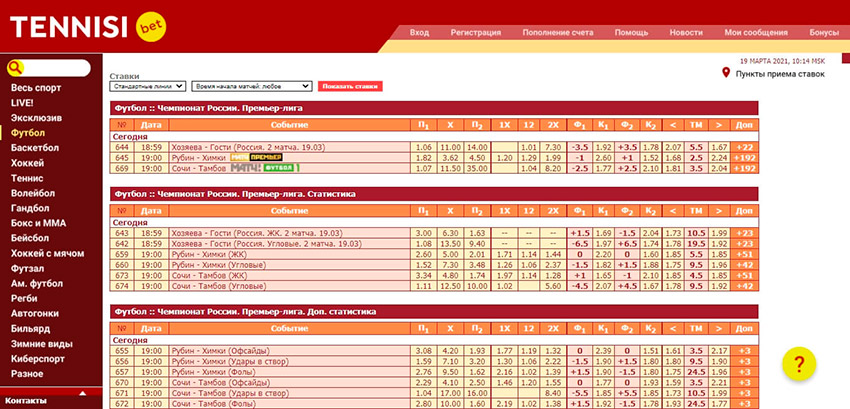Open Новости in top navigation

click(686, 33)
